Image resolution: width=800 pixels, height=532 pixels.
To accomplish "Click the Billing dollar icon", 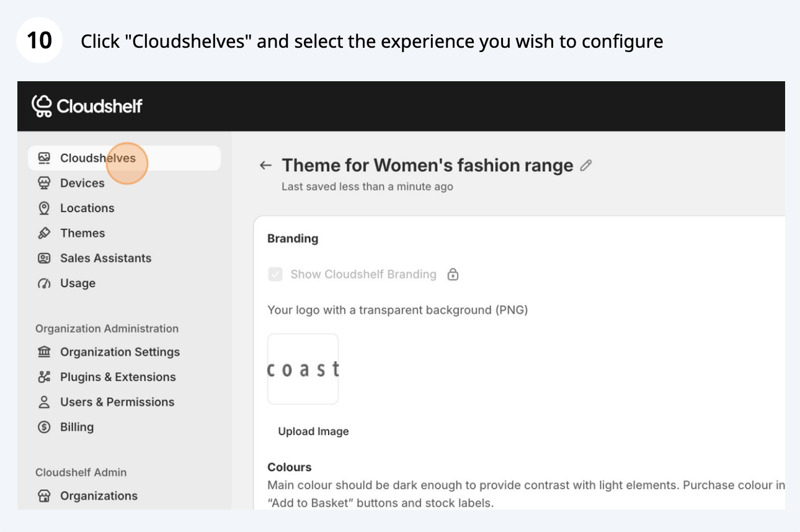I will click(x=43, y=427).
